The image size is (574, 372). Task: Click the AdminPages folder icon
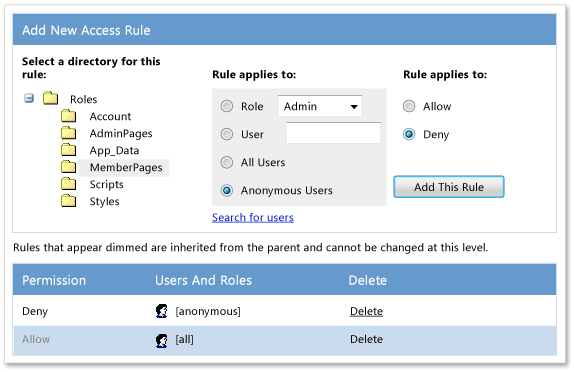(68, 133)
